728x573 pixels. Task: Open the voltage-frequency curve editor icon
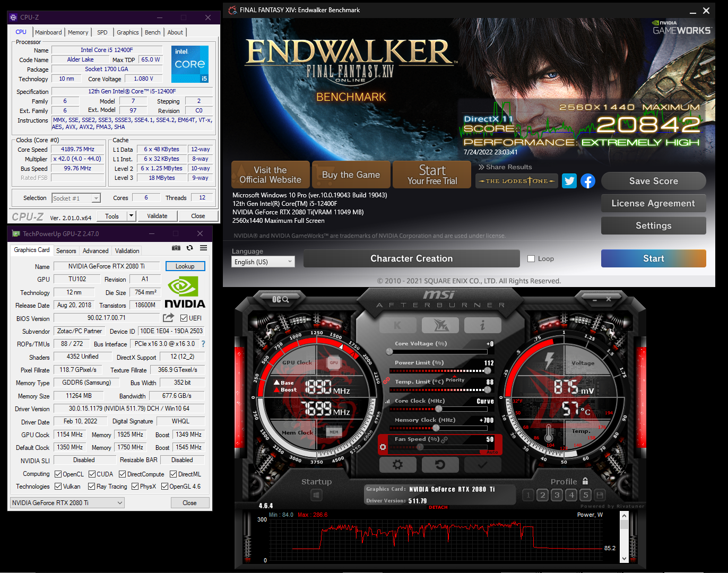387,401
